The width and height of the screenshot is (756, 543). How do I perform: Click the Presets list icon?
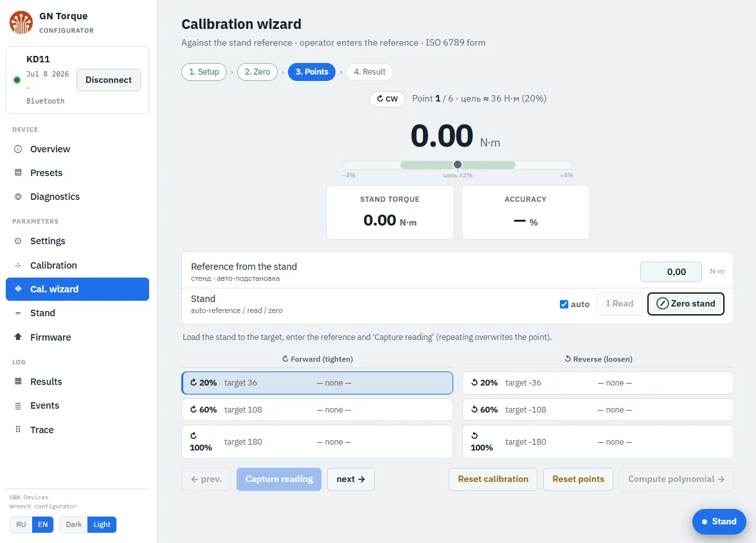point(18,172)
